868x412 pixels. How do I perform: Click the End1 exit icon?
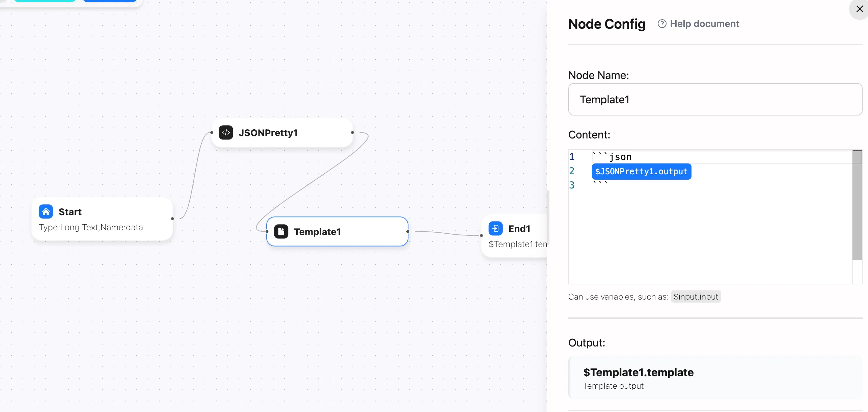[x=495, y=229]
